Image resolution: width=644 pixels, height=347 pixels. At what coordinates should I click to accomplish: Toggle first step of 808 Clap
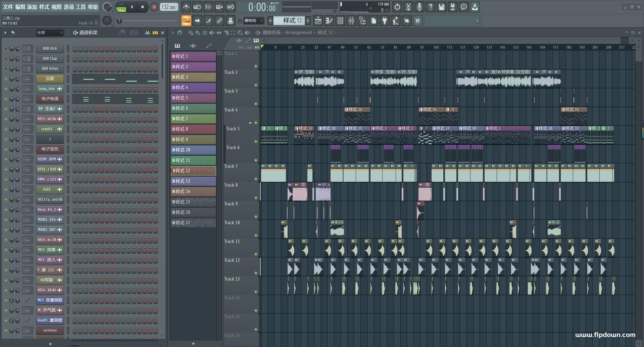[75, 59]
